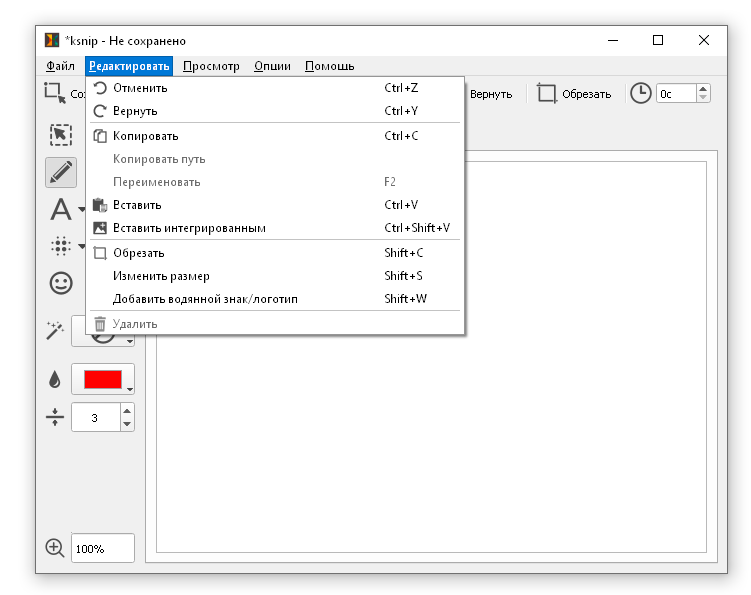Click the 0c delay input field
Viewport: 751px width, 595px height.
click(676, 93)
